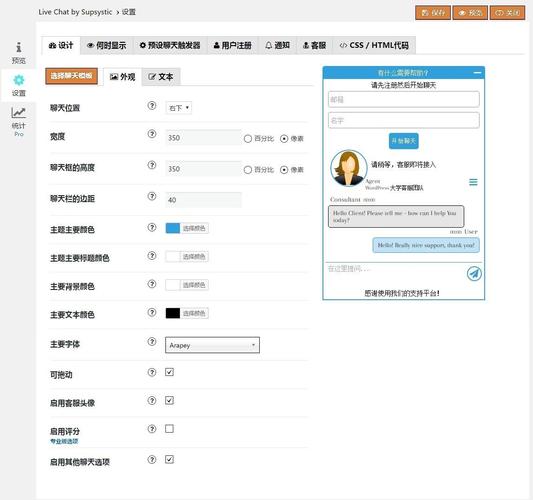Image resolution: width=533 pixels, height=500 pixels.
Task: Switch to the 预设聊天触发器 tab
Action: 170,45
